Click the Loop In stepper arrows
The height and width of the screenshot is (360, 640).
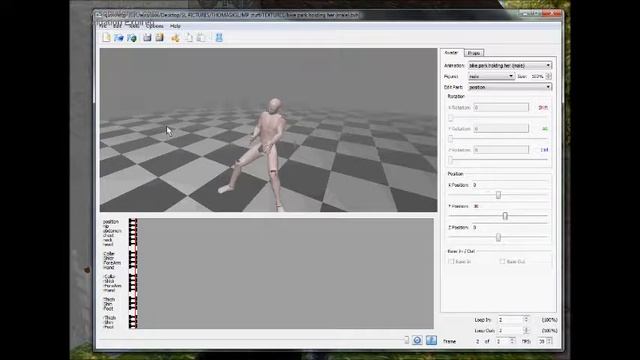[526, 320]
